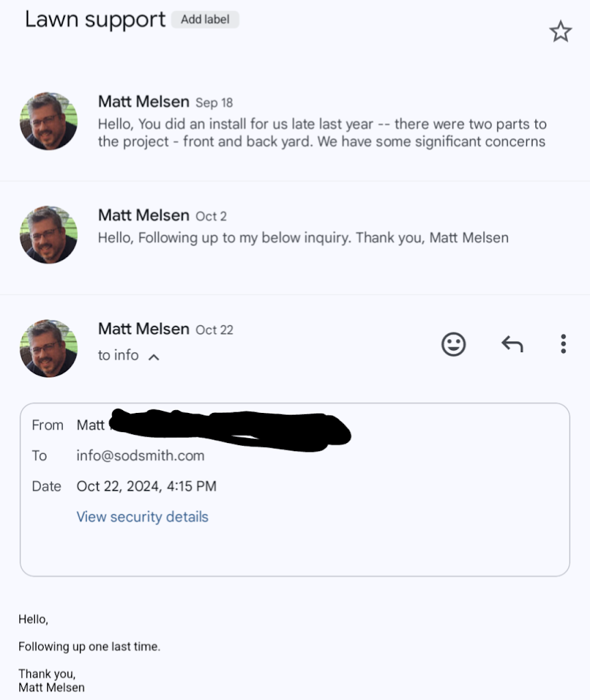Screen dimensions: 590x700
Task: Select the Matt Melsen name on the Oct 2 email
Action: [x=144, y=215]
